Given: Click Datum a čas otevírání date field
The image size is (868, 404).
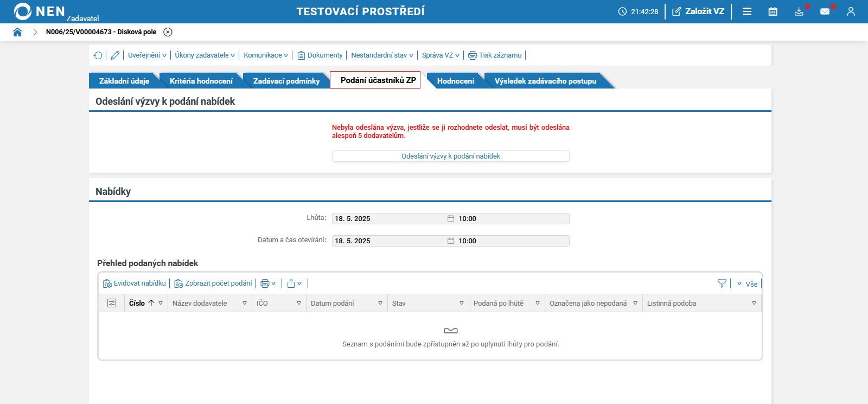Looking at the screenshot, I should (388, 241).
